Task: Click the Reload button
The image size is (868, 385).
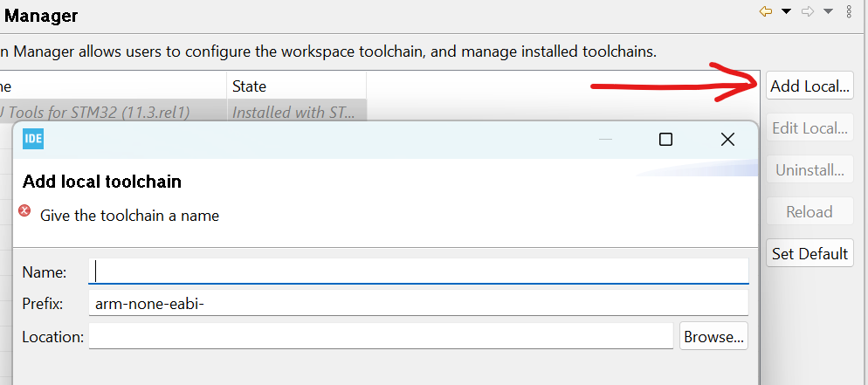Action: click(x=809, y=211)
